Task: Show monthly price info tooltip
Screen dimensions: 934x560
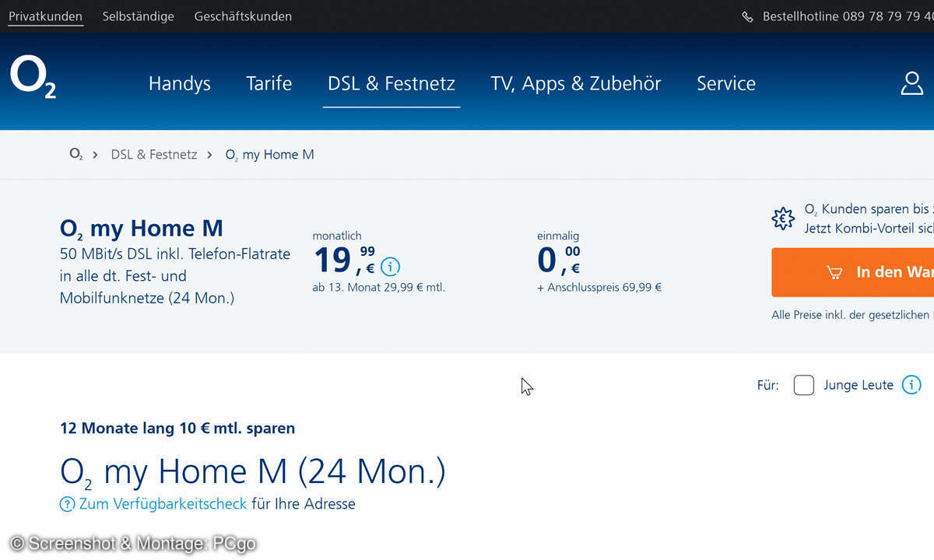Action: point(390,267)
